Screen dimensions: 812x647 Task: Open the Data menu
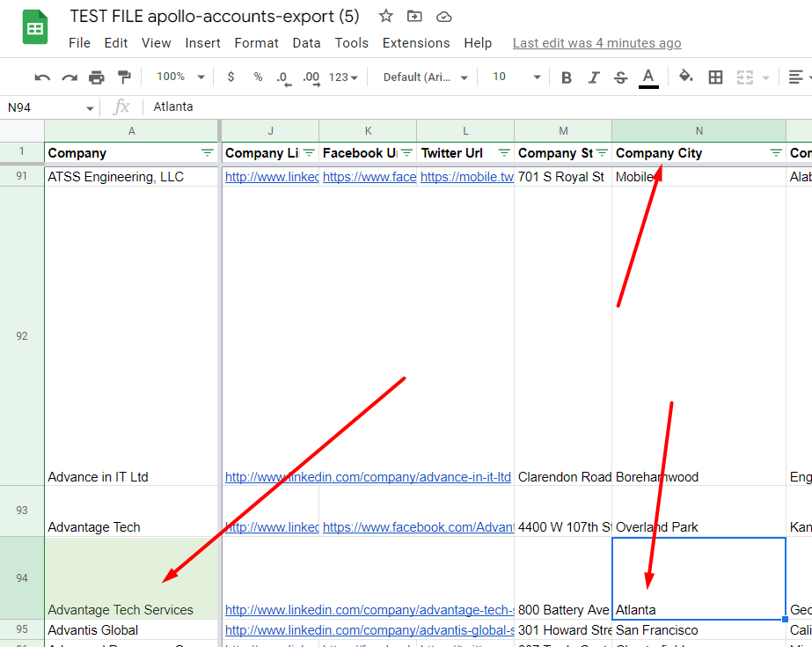tap(306, 42)
